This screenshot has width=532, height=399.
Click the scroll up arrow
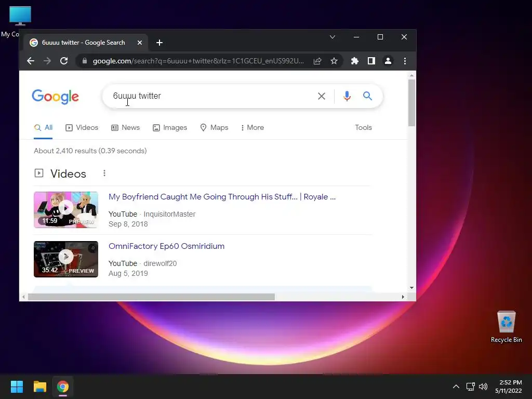411,75
